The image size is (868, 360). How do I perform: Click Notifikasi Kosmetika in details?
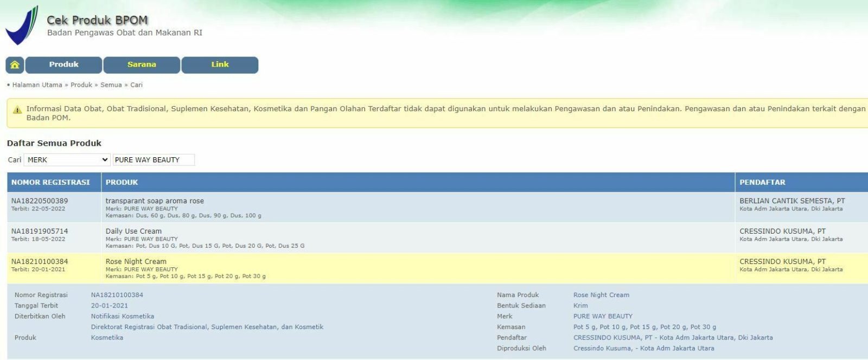(x=123, y=316)
